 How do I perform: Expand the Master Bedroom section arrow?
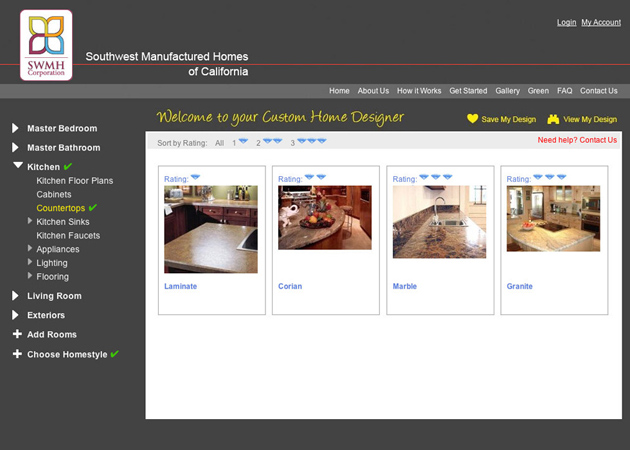(15, 128)
